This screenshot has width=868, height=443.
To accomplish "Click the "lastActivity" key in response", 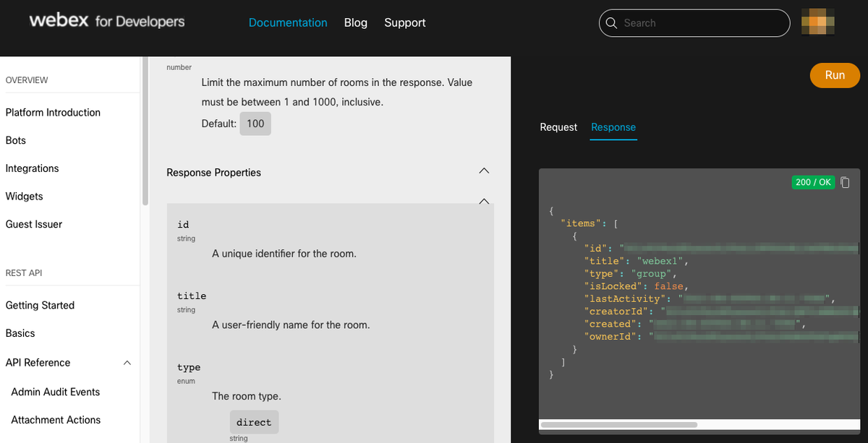I will point(625,298).
